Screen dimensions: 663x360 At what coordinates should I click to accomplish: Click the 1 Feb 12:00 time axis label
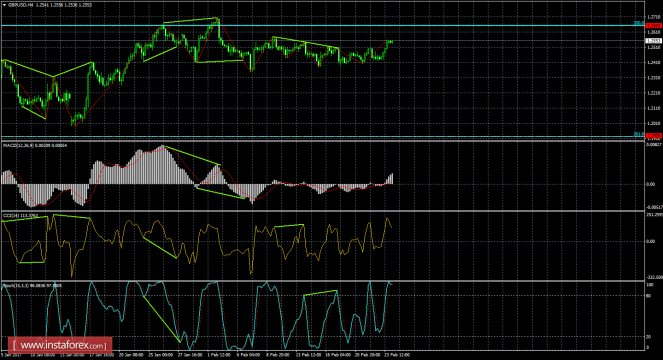(x=219, y=355)
